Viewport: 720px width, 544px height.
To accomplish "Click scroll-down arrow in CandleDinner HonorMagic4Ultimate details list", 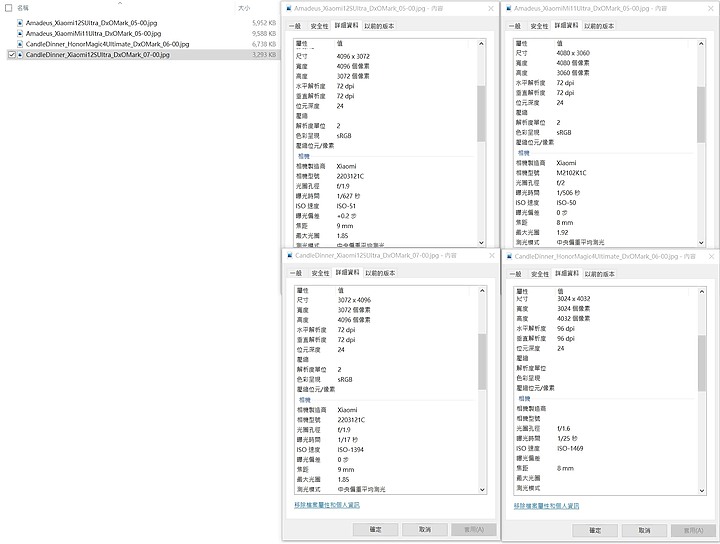I will point(702,490).
